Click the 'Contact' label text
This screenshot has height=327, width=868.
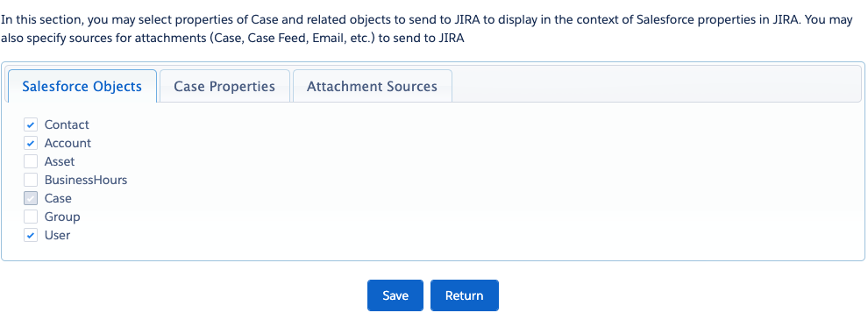click(x=67, y=125)
